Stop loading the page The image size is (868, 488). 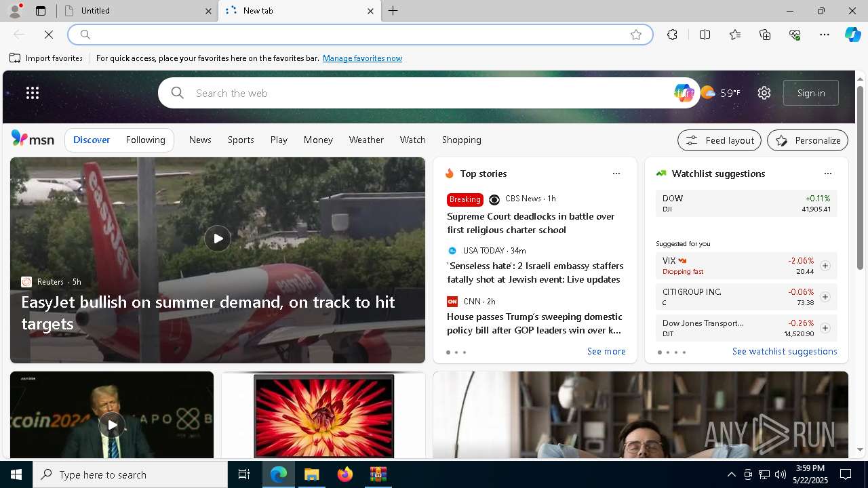tap(49, 35)
